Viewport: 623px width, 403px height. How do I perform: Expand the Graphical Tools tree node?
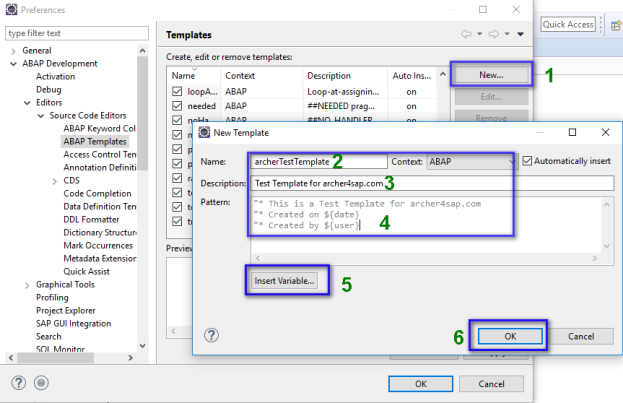point(27,285)
